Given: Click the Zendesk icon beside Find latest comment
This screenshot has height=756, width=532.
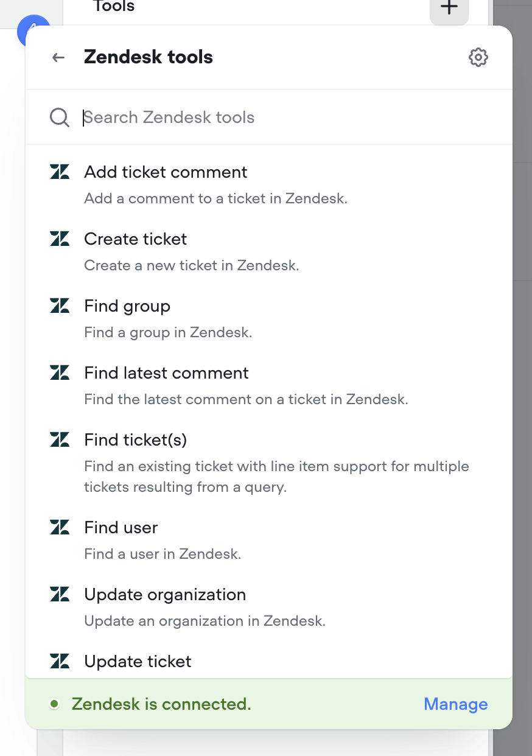Looking at the screenshot, I should [x=59, y=373].
